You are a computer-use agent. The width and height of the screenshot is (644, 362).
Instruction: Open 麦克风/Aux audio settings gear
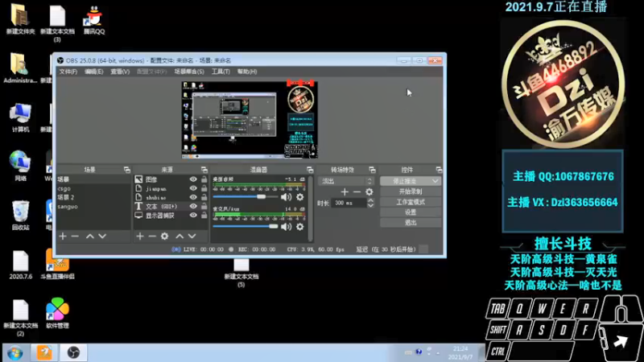pos(300,227)
